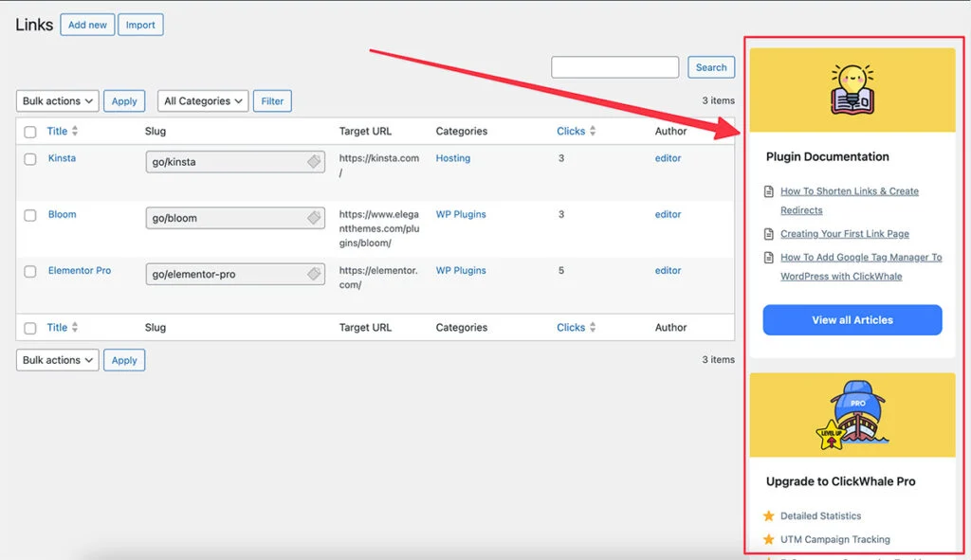Click the go/bloom slug field
Viewport: 971px width, 560px height.
click(x=235, y=218)
